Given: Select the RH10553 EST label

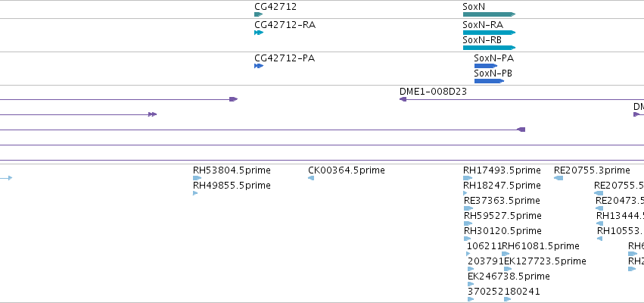Looking at the screenshot, I should [x=621, y=231].
